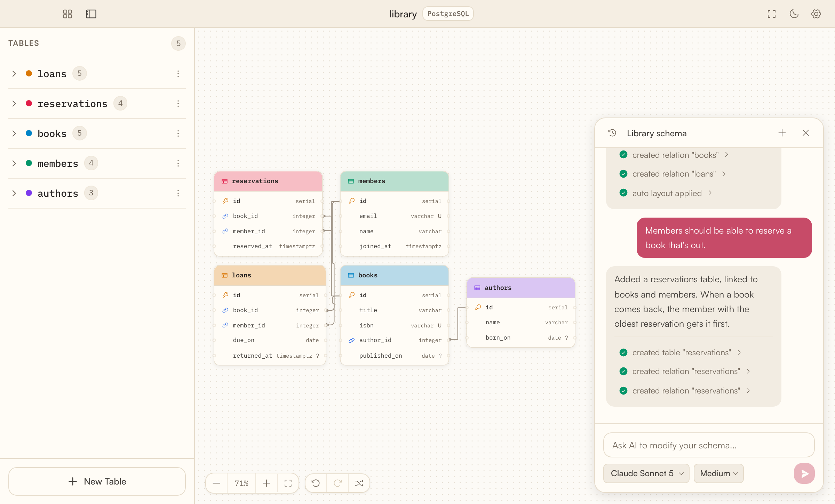
Task: Send message with arrow button
Action: point(804,473)
